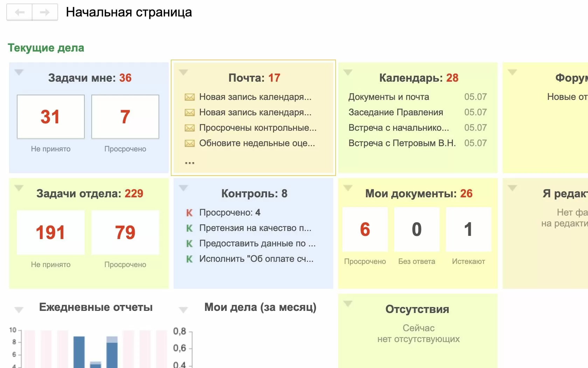Click green K icon beside 'Предоставить данные по ...'

pyautogui.click(x=189, y=244)
